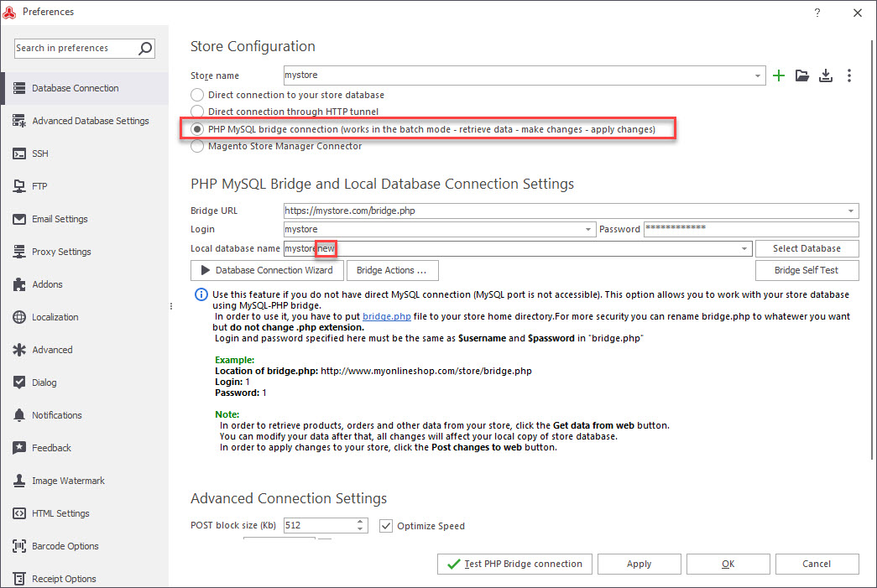Open Bridge Actions menu button
877x588 pixels.
pos(392,271)
